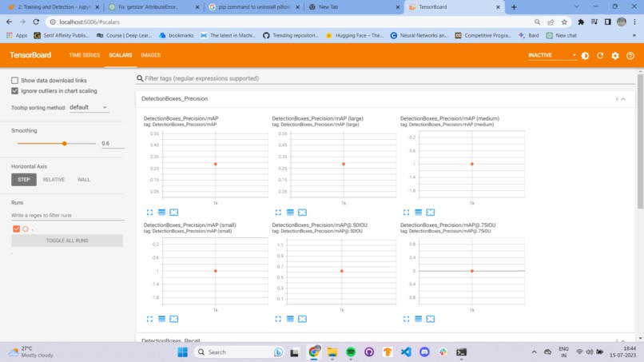The image size is (644, 362).
Task: Fit domain to data for mAP (small) chart
Action: (x=173, y=319)
